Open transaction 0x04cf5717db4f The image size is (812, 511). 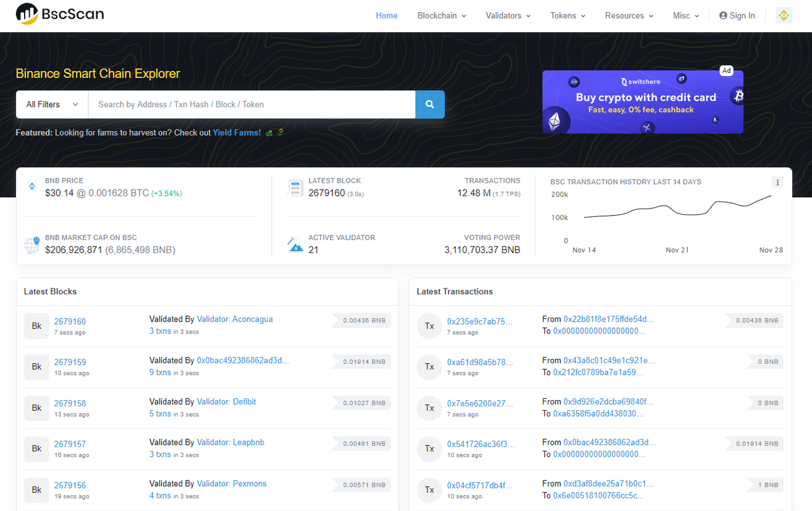pos(480,485)
